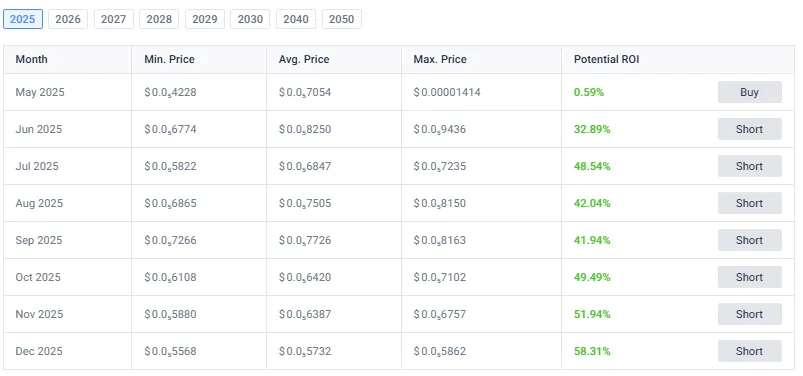Viewport: 803px width, 376px height.
Task: Click the Potential ROI column header
Action: (606, 59)
